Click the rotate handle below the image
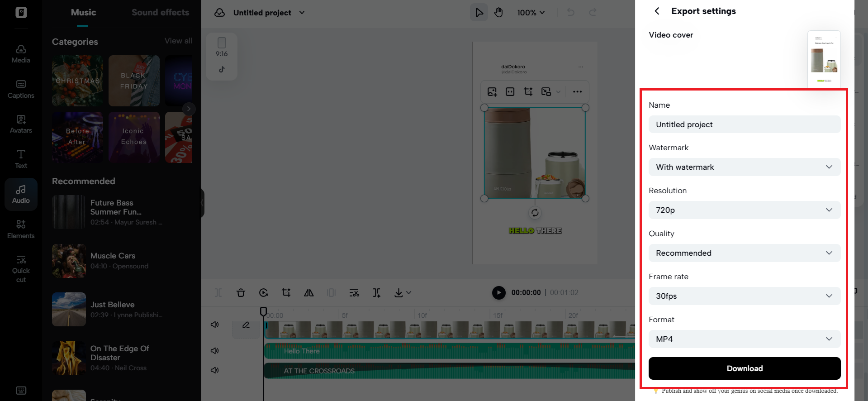Viewport: 868px width, 401px height. 535,213
